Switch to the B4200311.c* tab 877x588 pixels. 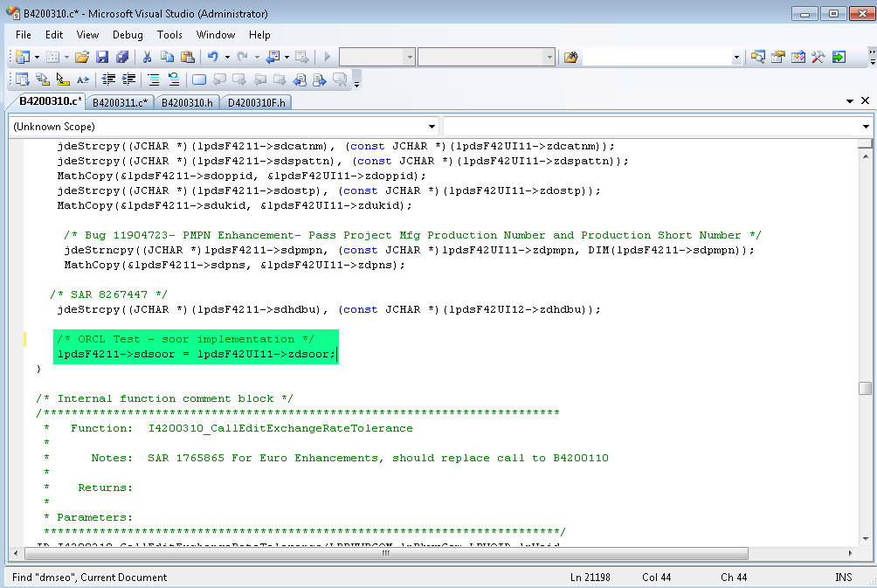120,102
